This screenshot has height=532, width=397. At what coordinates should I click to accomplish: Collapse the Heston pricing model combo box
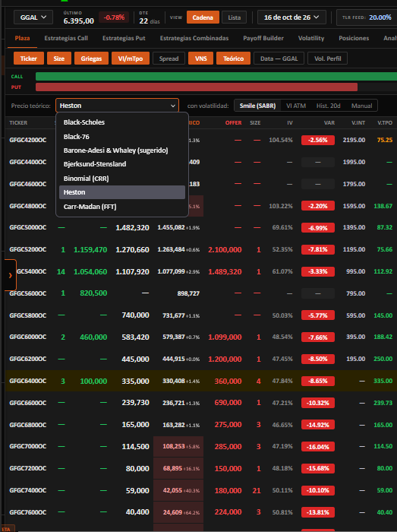117,106
